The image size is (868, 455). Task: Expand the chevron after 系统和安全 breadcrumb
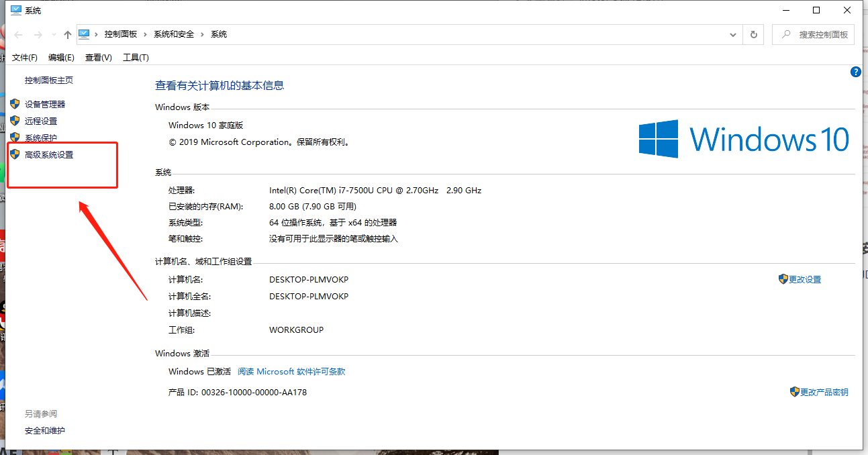[x=203, y=34]
